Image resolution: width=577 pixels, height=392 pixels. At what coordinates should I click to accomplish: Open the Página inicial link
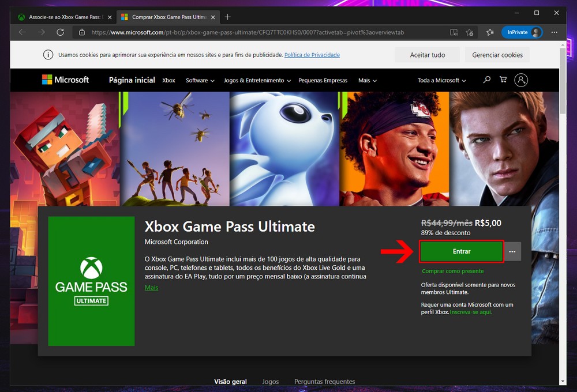(x=132, y=80)
